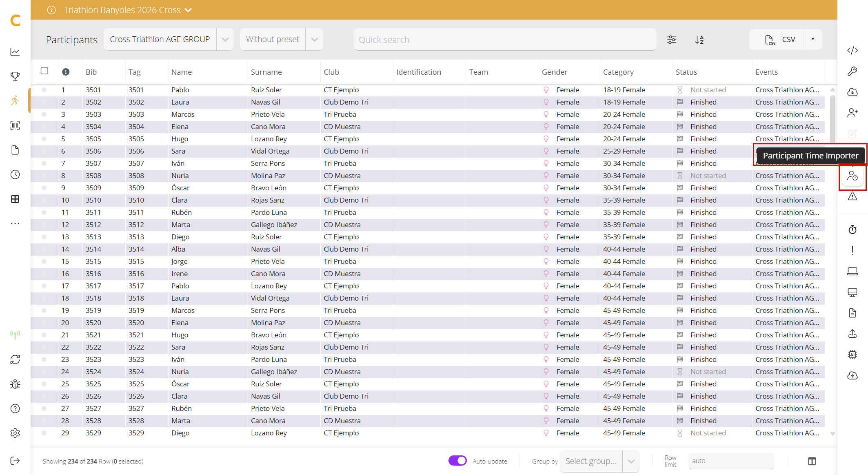Select row 12 marker for Marta Gallego Ibáñez

[x=44, y=225]
